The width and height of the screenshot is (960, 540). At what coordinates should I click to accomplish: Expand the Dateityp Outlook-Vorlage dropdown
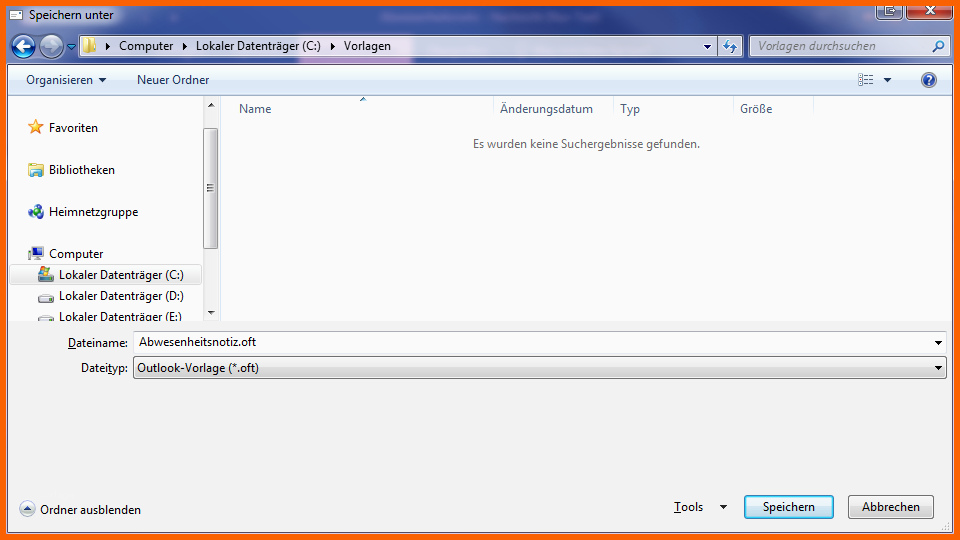click(938, 368)
